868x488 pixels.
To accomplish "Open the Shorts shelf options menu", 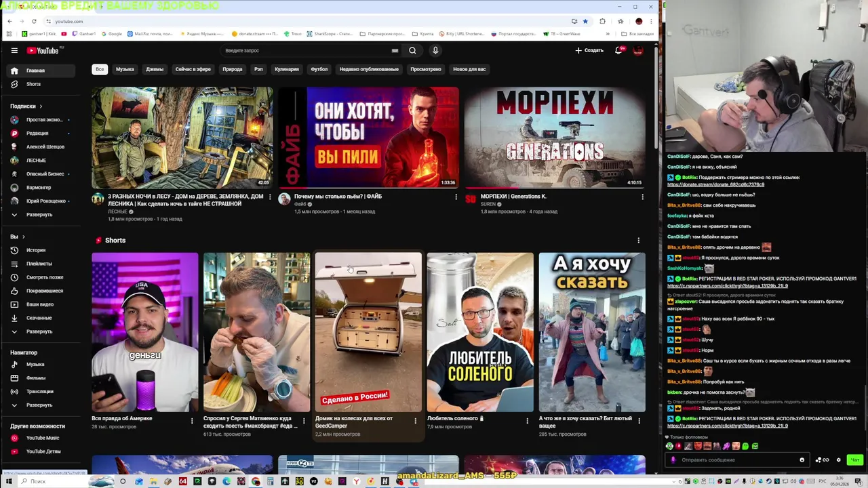I will (638, 241).
